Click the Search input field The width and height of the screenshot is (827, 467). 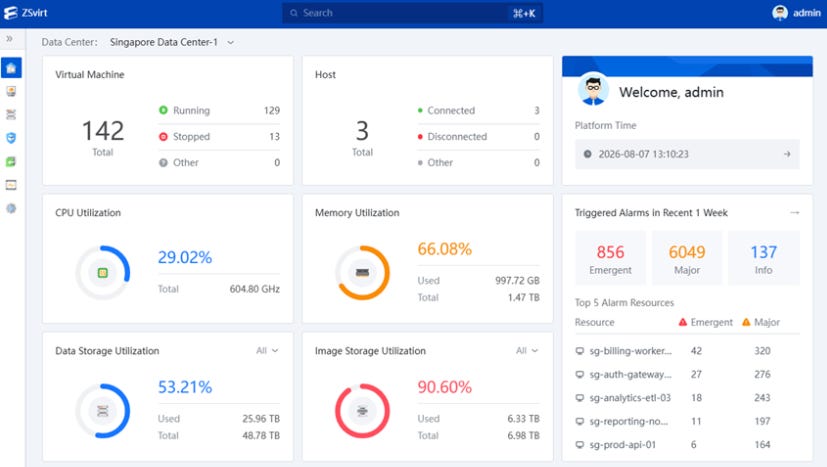[412, 13]
